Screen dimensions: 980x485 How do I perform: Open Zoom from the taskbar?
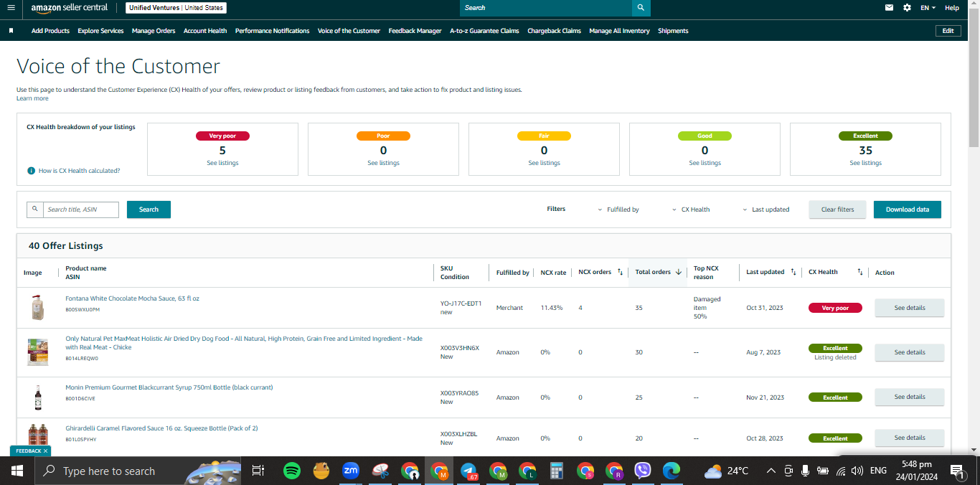[351, 471]
